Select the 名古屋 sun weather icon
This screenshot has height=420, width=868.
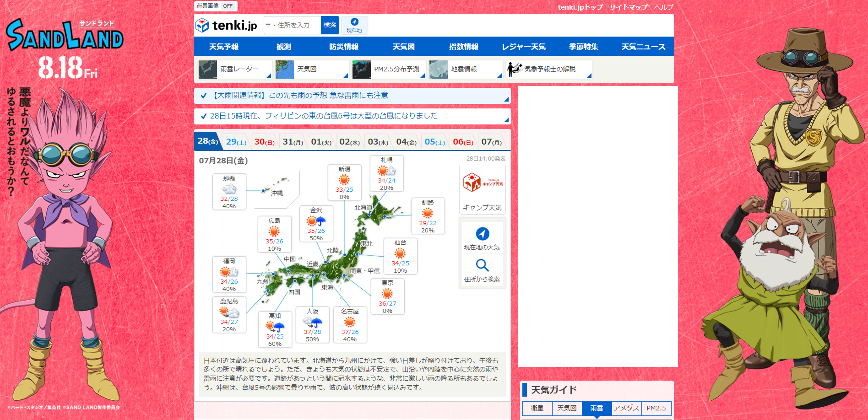pyautogui.click(x=350, y=322)
